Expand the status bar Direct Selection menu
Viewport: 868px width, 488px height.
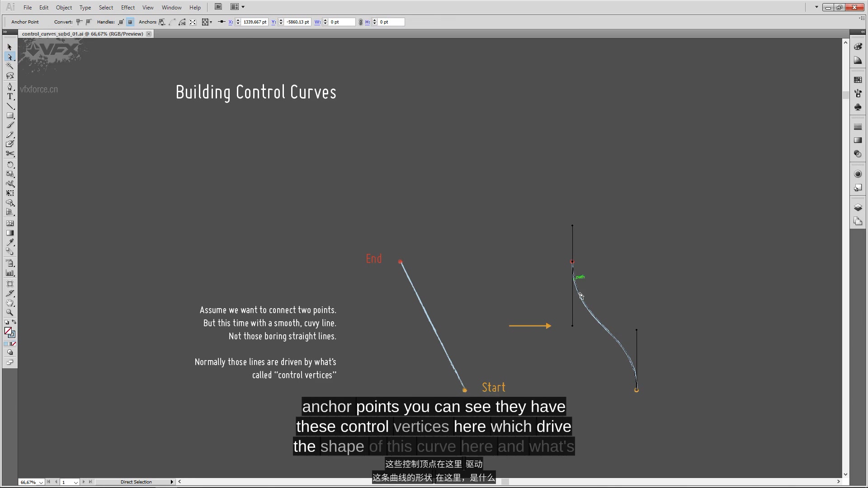172,482
